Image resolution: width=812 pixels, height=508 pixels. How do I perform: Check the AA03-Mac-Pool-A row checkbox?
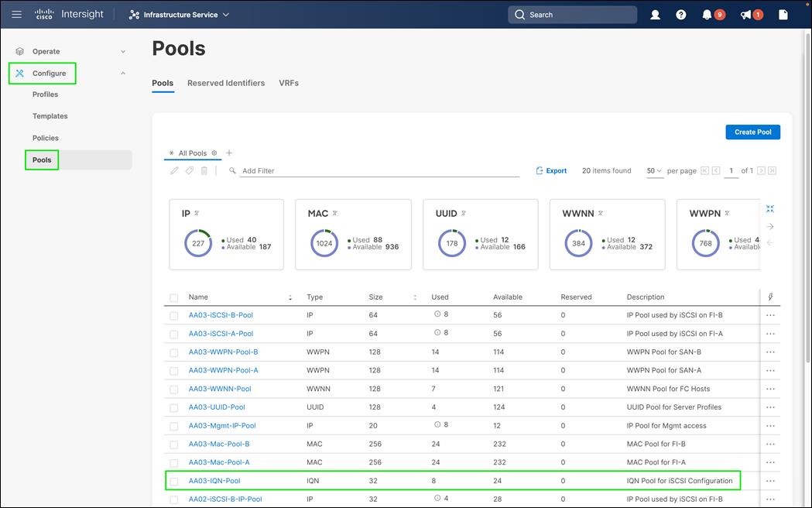pos(173,462)
